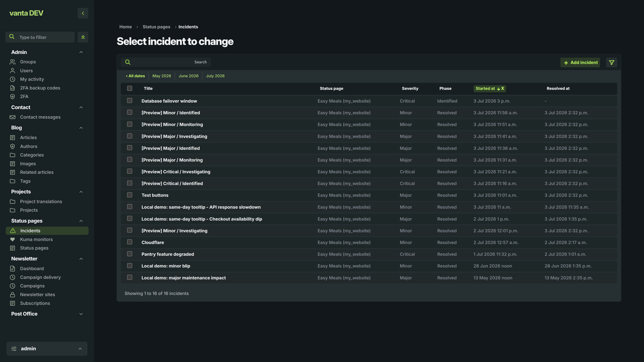
Task: Filter incidents by May 2026
Action: 162,76
